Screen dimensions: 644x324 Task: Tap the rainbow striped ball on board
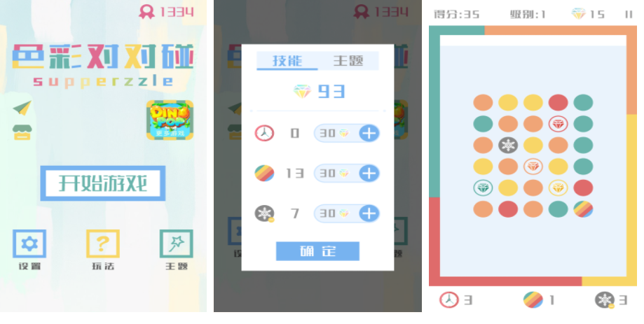pos(583,209)
